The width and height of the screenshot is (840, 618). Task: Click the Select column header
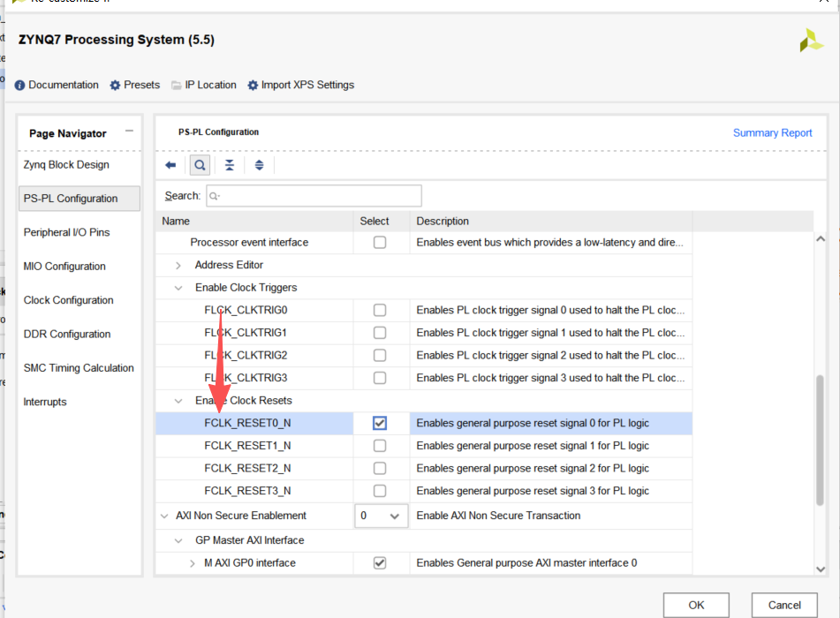[x=382, y=222]
